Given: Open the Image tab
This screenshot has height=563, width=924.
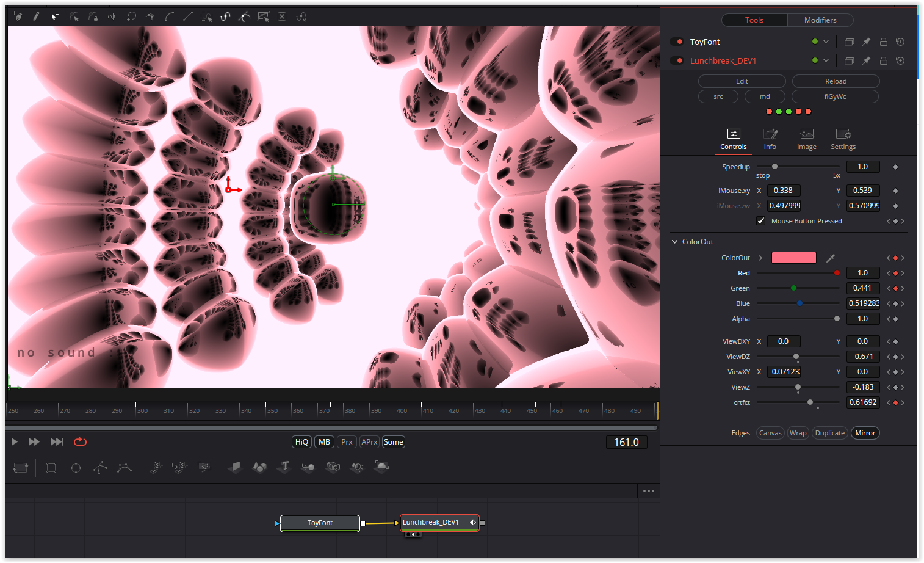Looking at the screenshot, I should click(x=807, y=139).
